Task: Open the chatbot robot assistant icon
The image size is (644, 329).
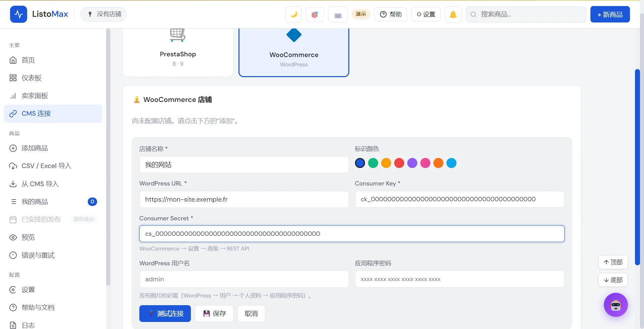Action: [616, 305]
